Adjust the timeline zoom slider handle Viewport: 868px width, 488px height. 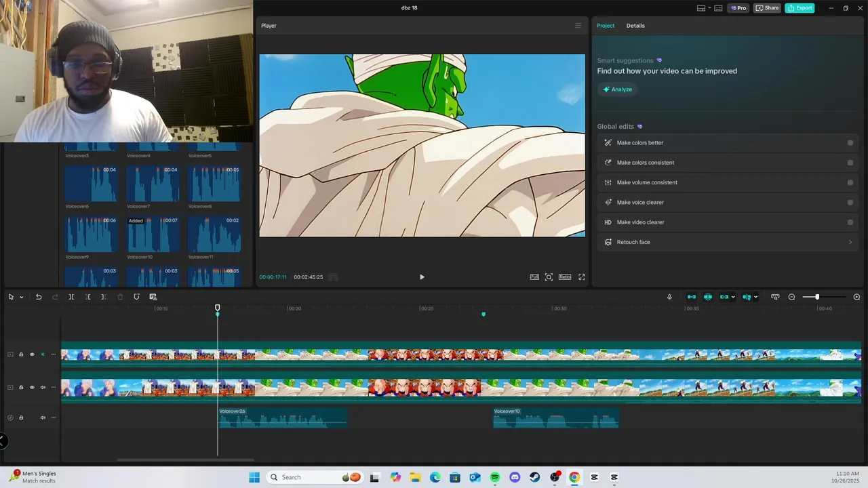[817, 297]
